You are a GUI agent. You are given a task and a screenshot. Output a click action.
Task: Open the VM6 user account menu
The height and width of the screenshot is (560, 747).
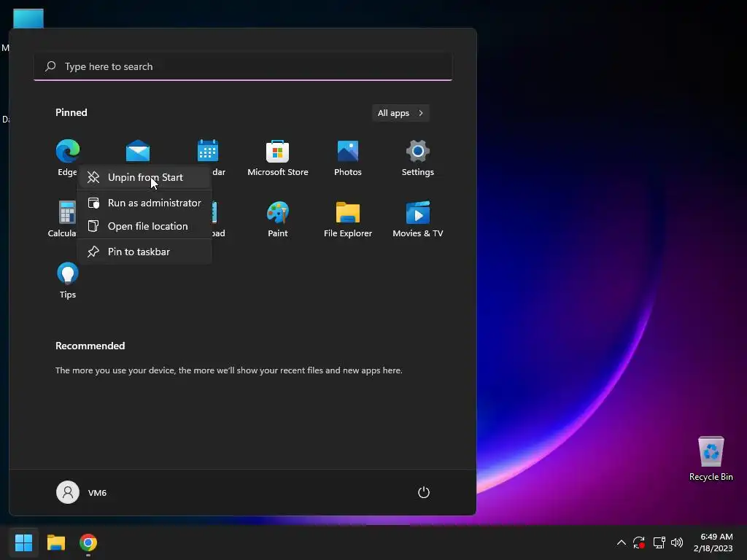point(82,492)
